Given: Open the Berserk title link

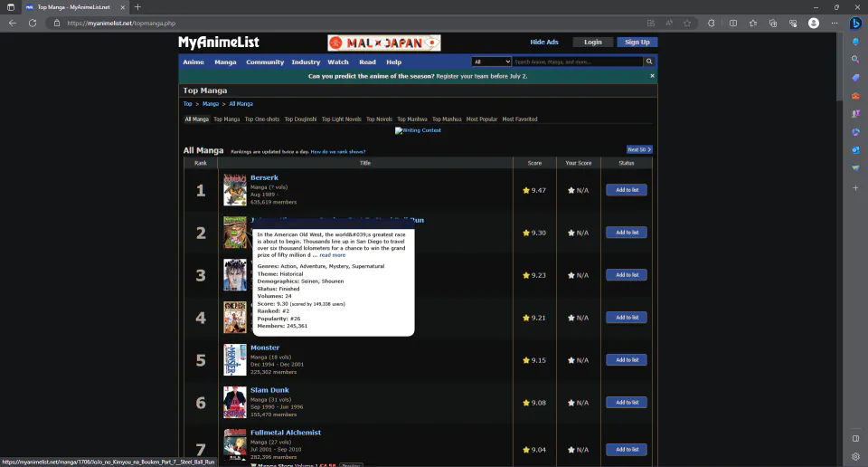Looking at the screenshot, I should coord(264,177).
